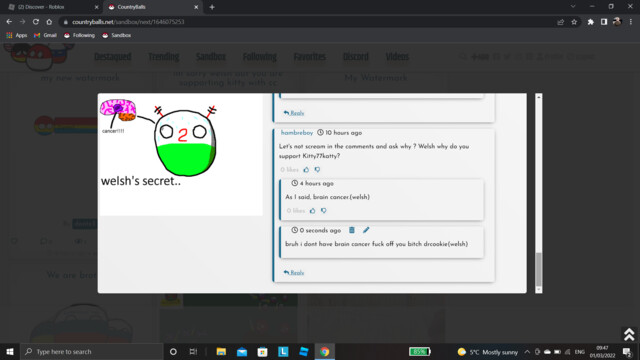This screenshot has height=360, width=640.
Task: Click Reply under hambreboy's comment thread
Action: click(x=294, y=272)
